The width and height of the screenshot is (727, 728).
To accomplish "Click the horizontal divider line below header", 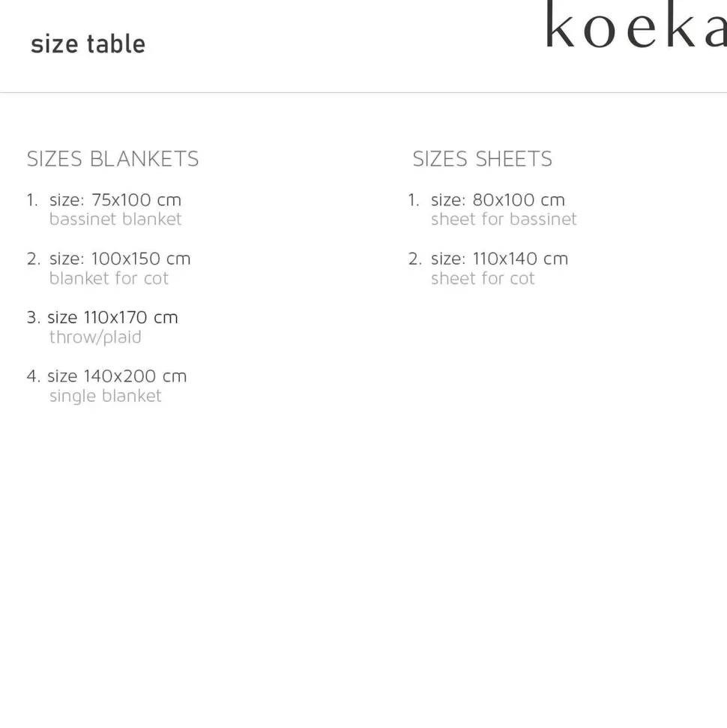I will point(363,92).
